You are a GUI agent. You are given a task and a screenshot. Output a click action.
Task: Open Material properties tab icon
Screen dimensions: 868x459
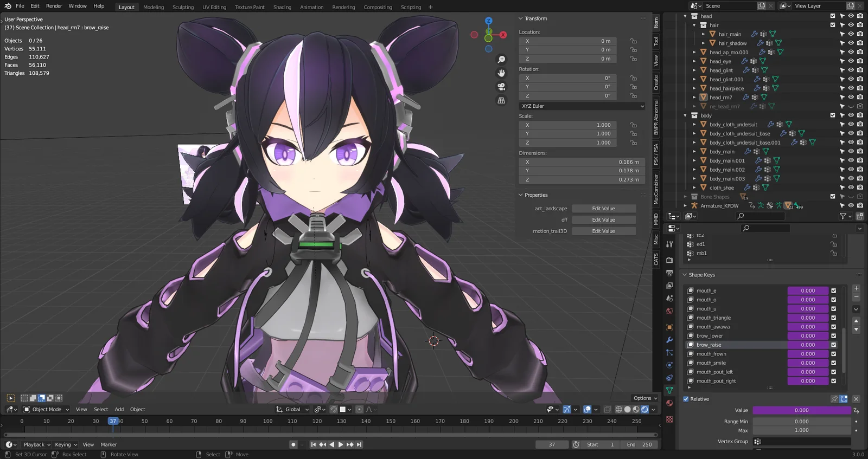(669, 403)
